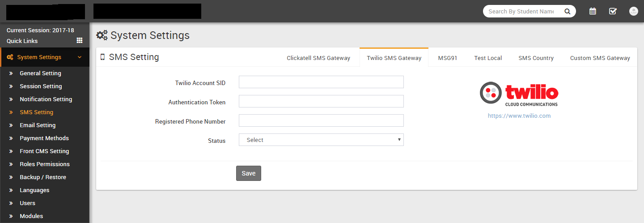
Task: Follow the https://www.twilio.com link
Action: tap(519, 116)
